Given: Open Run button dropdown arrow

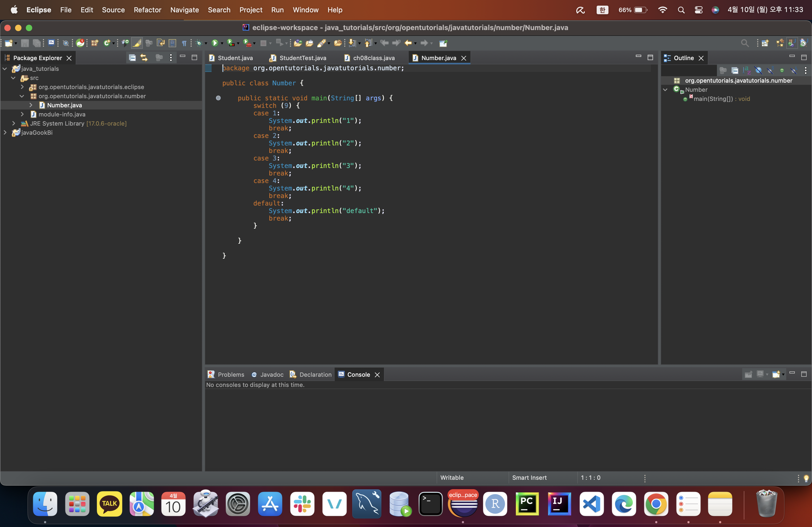Looking at the screenshot, I should tap(222, 44).
